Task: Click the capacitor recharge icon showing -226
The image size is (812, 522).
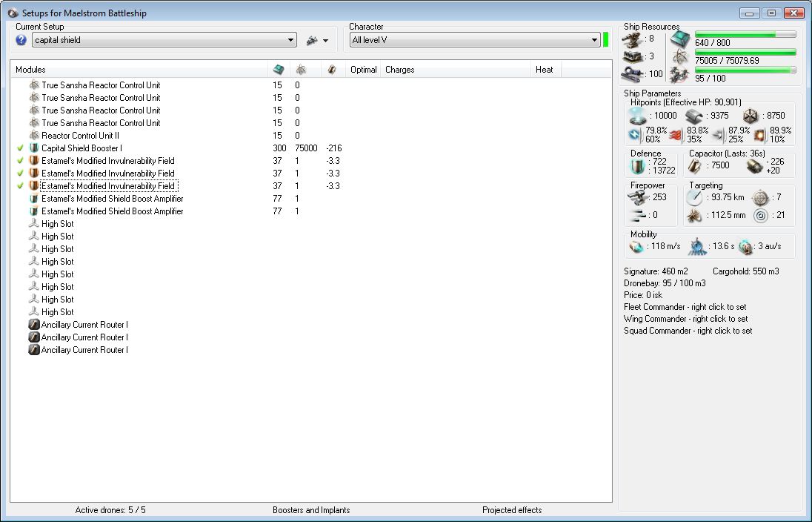Action: click(x=754, y=166)
